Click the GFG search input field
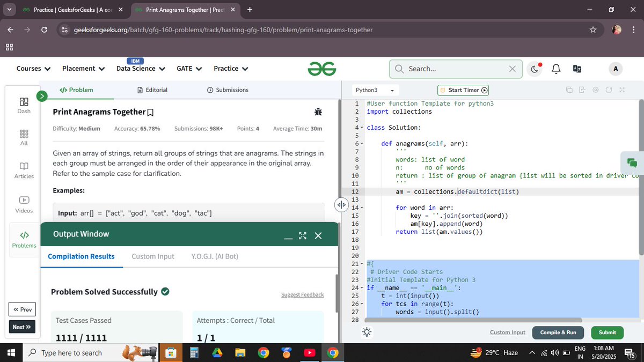The image size is (644, 362). (456, 69)
